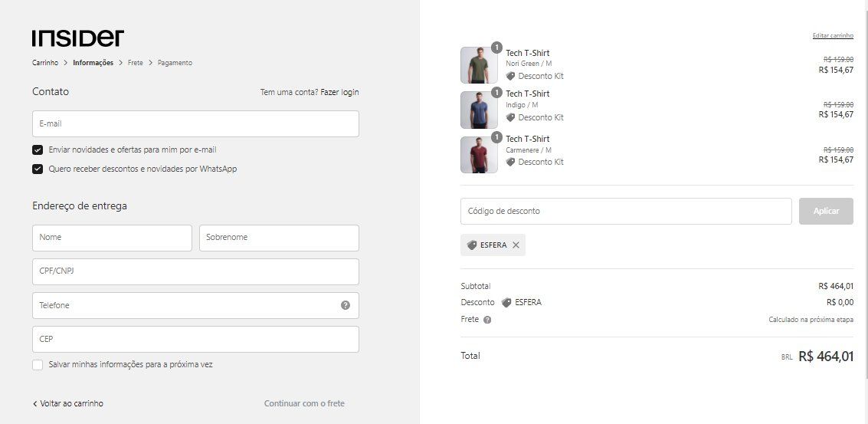Viewport: 868px width, 424px height.
Task: Focus the E-mail input field
Action: 195,124
